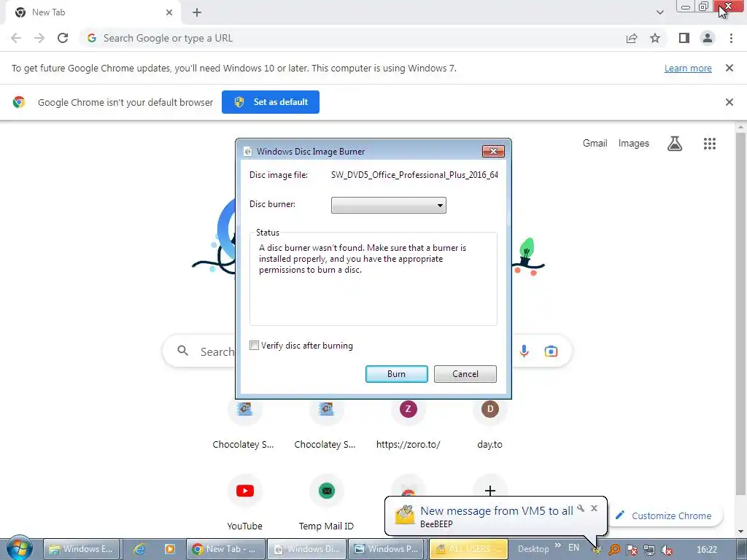Image resolution: width=747 pixels, height=560 pixels.
Task: Open the Learn more link
Action: coord(688,68)
